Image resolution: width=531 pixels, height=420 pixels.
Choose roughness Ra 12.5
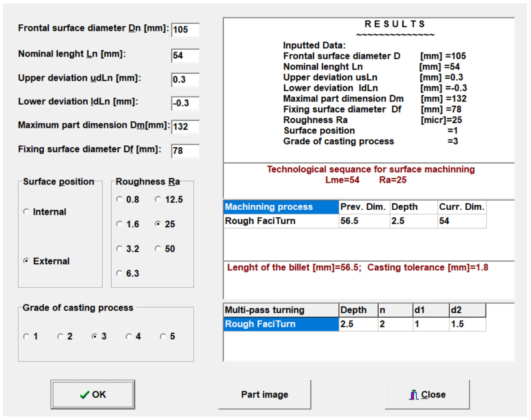(158, 199)
